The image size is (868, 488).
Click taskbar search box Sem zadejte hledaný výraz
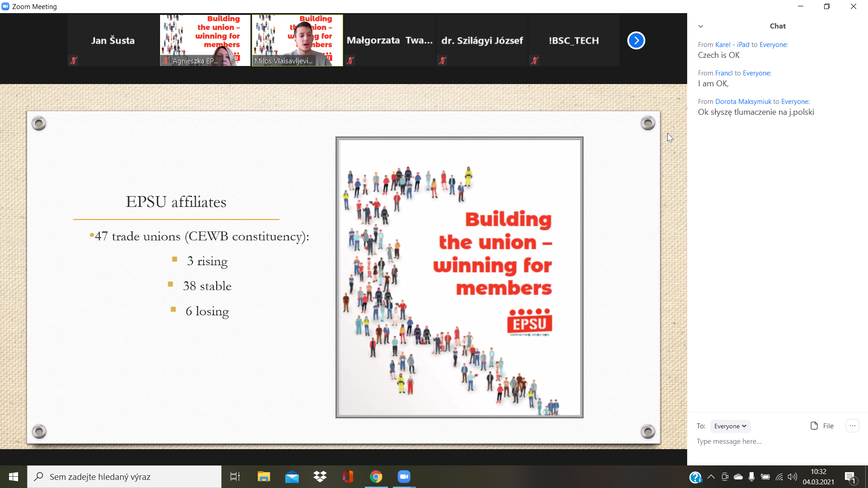124,477
